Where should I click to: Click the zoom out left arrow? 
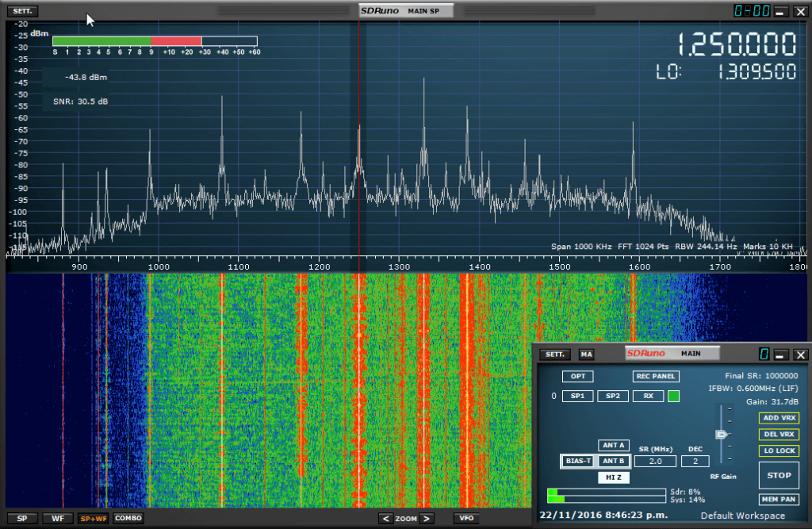(385, 519)
